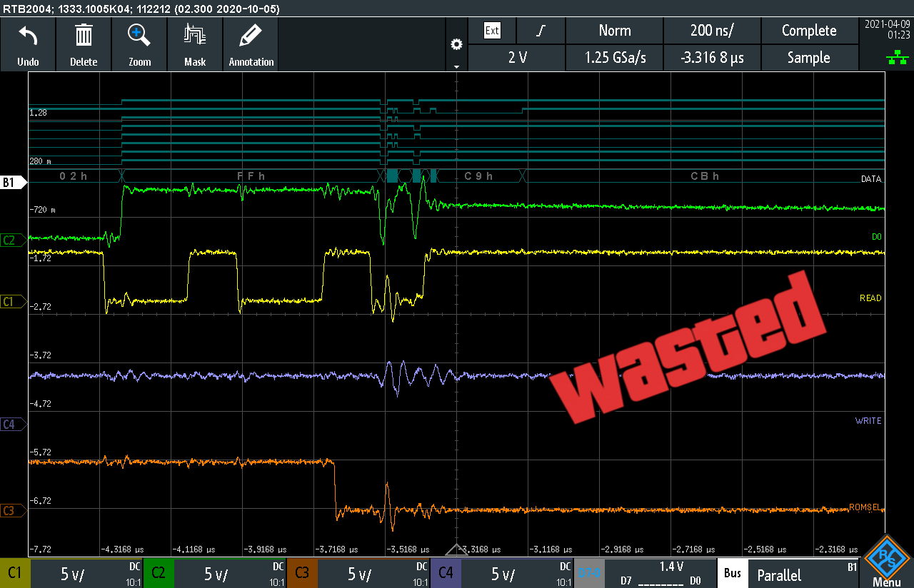
Task: Open the Mask test tool
Action: tap(195, 36)
